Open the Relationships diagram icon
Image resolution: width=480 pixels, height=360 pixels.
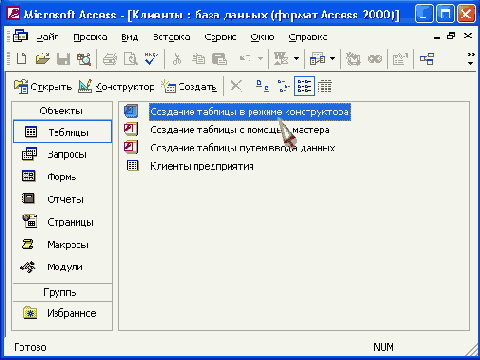point(427,59)
